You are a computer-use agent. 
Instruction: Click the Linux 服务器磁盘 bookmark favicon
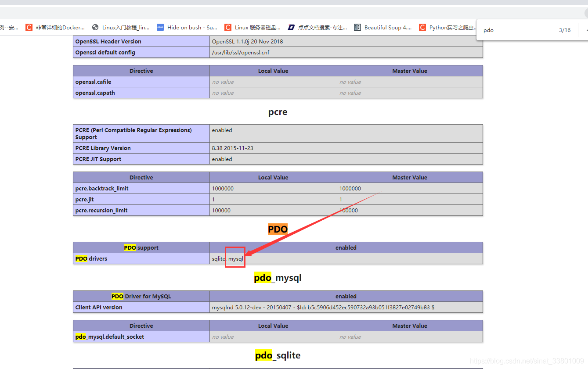coord(228,27)
